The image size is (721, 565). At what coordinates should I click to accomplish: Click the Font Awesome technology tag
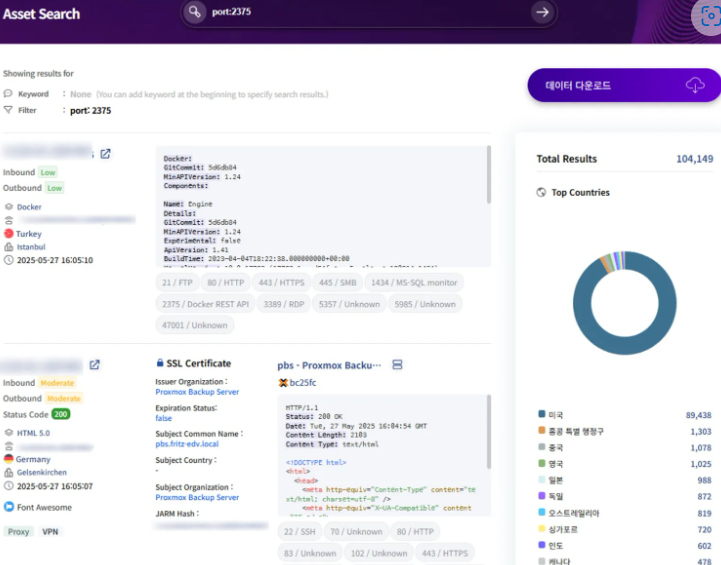(x=44, y=507)
